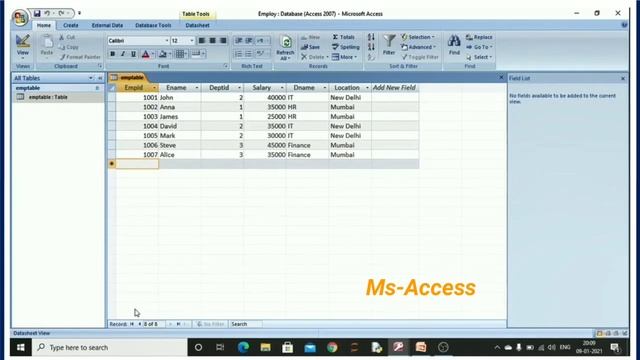This screenshot has width=640, height=360.
Task: Sort ascending with the A-Z icon
Action: tap(371, 37)
